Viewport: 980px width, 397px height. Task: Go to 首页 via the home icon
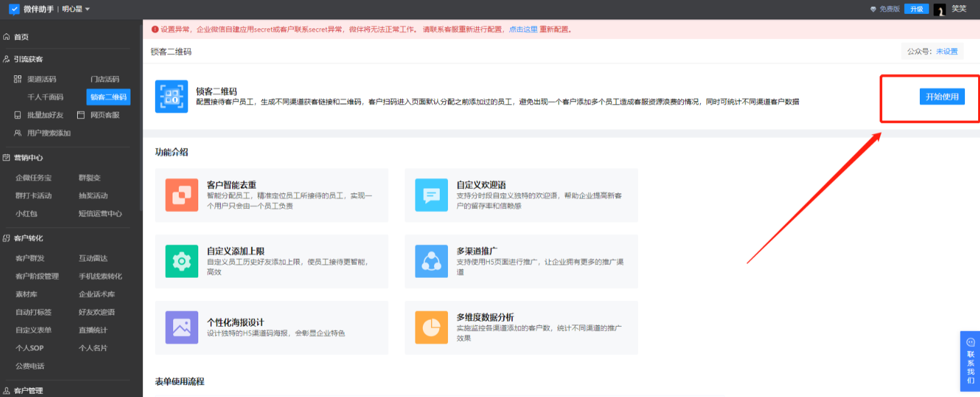[x=16, y=37]
